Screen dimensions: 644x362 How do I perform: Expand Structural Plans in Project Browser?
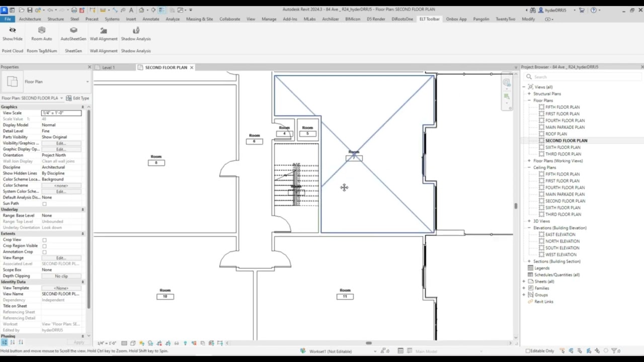coord(529,94)
